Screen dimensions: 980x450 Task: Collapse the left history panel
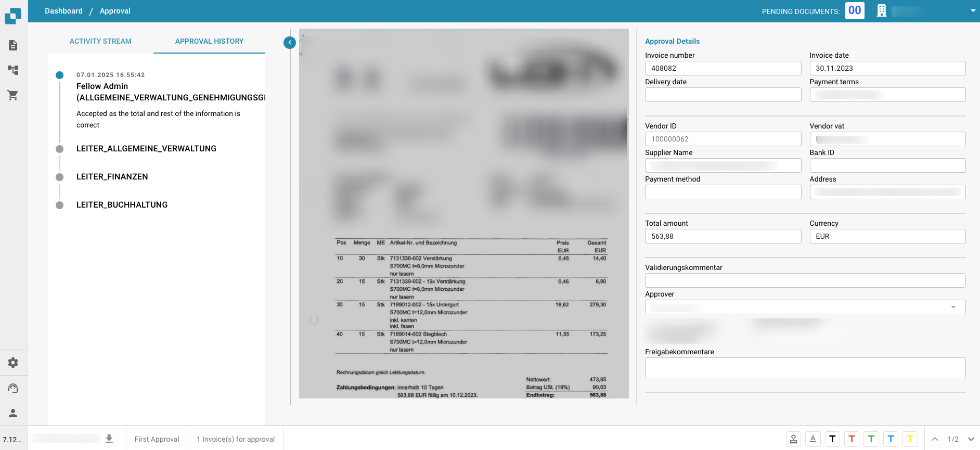pos(290,43)
